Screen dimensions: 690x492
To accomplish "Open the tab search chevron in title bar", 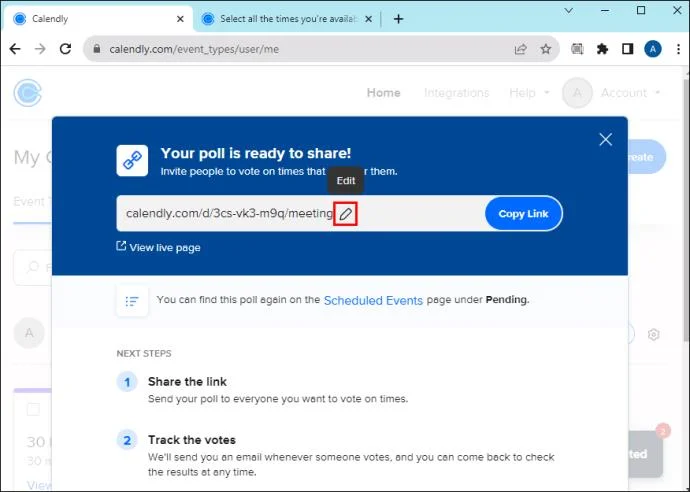I will click(569, 11).
